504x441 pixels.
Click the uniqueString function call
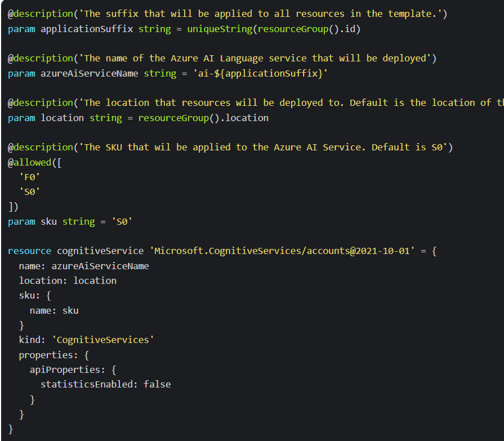coord(220,29)
